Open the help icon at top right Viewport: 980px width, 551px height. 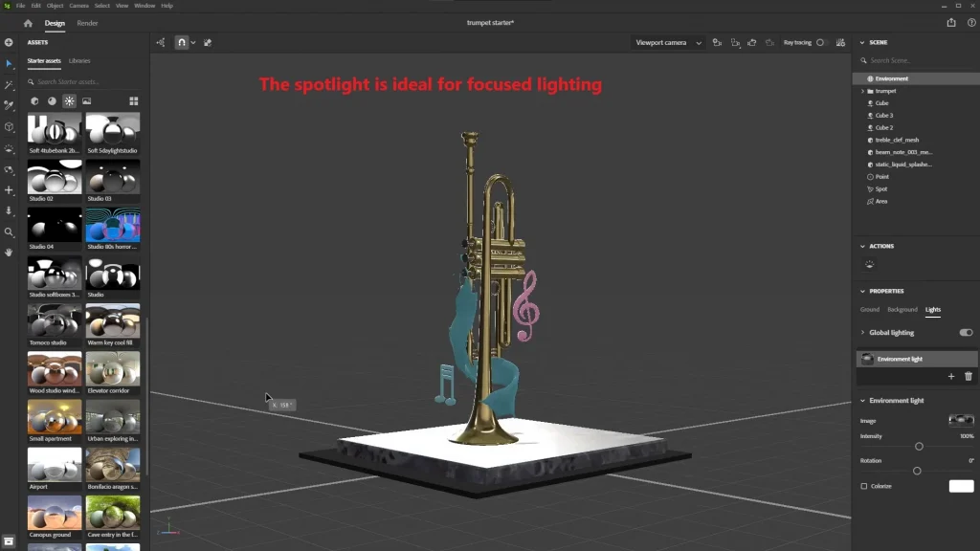(x=971, y=23)
